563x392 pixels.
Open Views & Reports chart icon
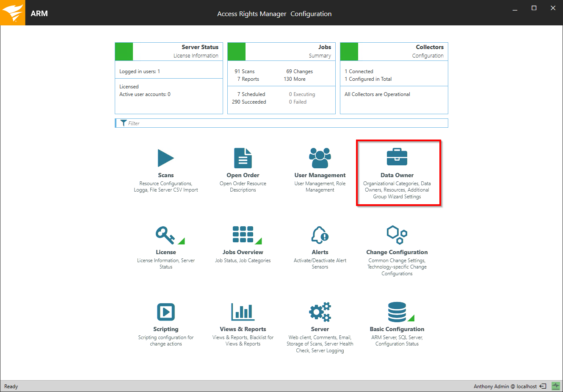[x=243, y=312]
